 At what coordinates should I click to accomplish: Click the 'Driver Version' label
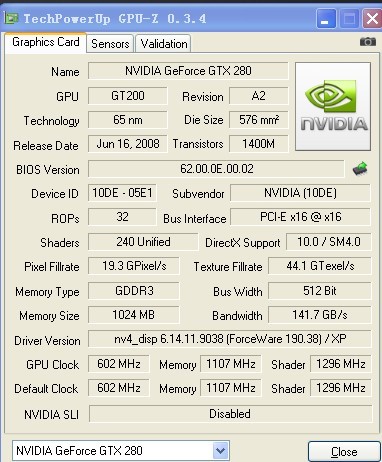[x=47, y=341]
